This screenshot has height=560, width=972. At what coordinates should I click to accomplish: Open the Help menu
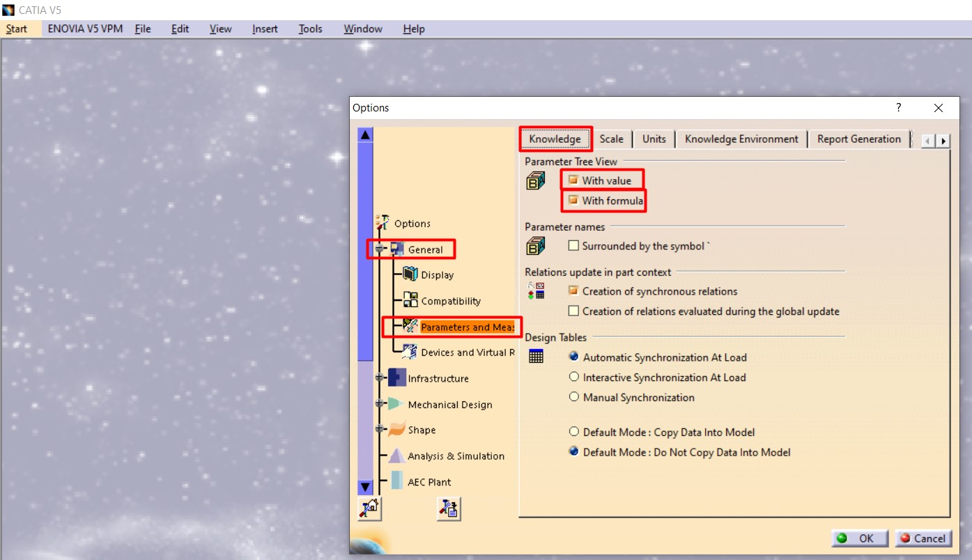click(414, 29)
